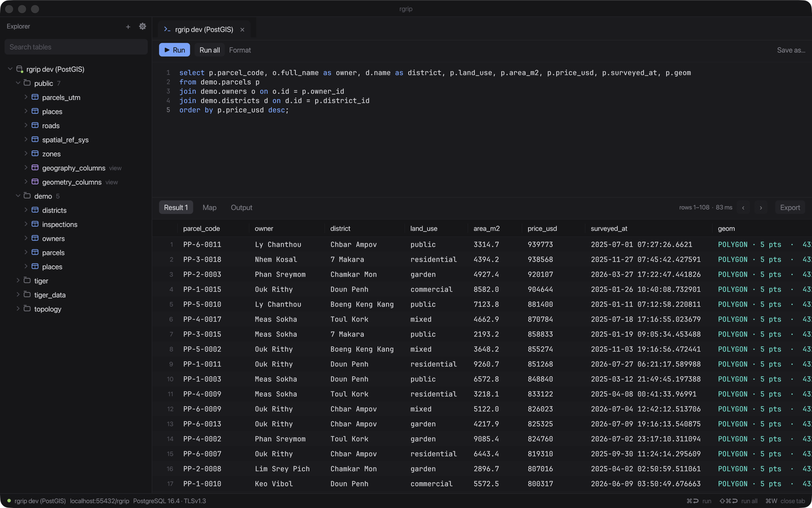Viewport: 812px width, 508px height.
Task: Click the inspections table icon
Action: click(35, 224)
